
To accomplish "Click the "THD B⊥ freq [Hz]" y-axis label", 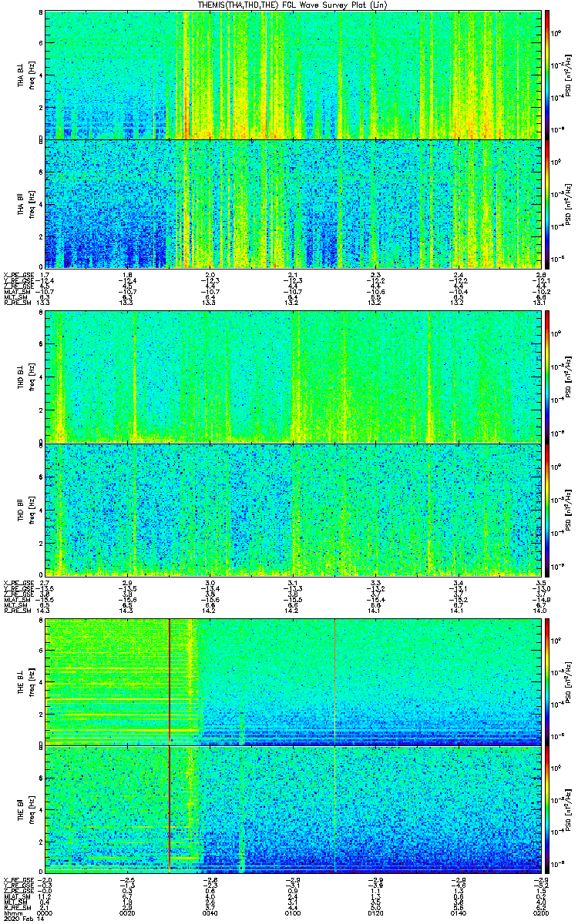I will click(x=26, y=377).
